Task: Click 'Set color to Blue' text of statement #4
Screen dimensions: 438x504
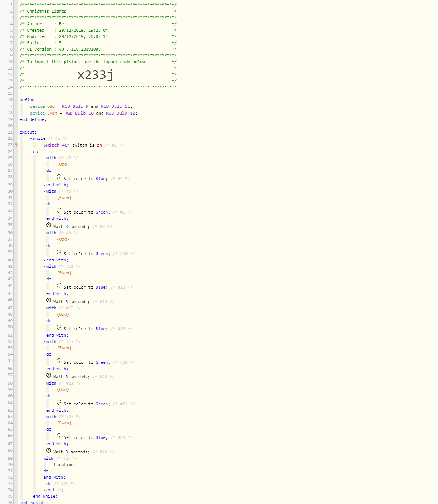Action: [x=86, y=179]
